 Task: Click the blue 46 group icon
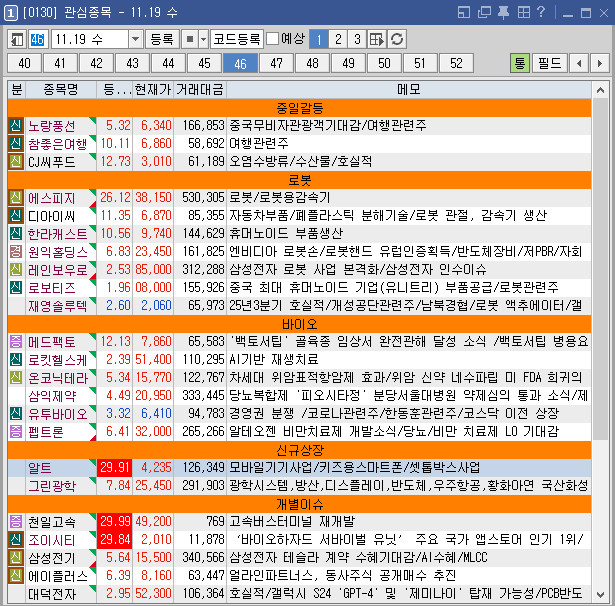pyautogui.click(x=37, y=39)
